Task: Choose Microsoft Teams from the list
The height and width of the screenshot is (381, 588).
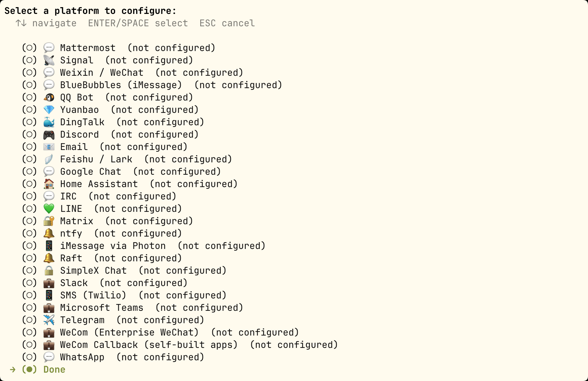Action: coord(132,308)
